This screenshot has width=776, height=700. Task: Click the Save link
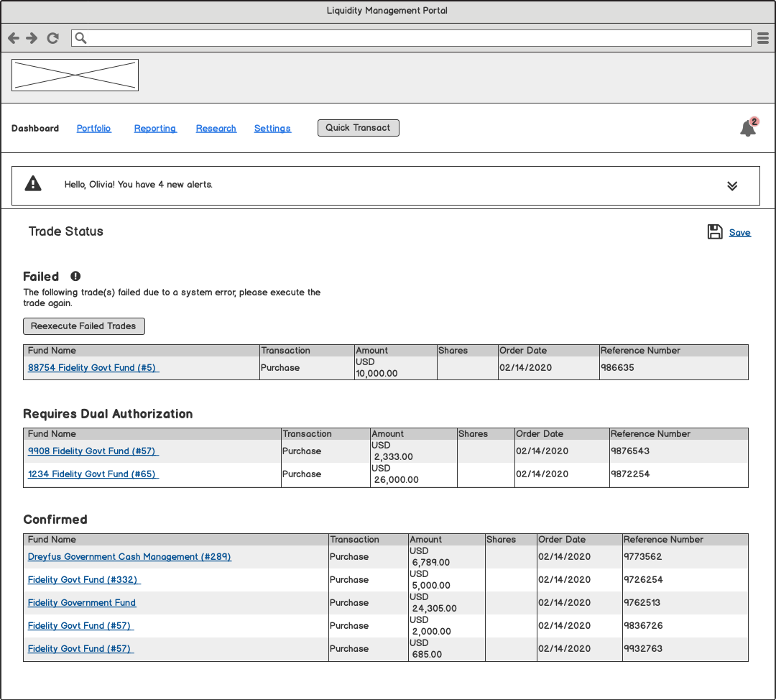(x=740, y=233)
